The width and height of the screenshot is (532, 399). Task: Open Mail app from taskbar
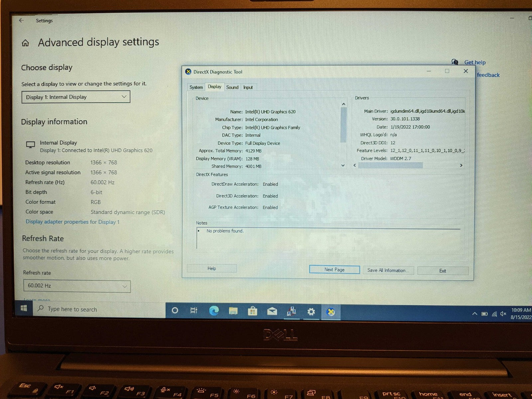coord(272,312)
